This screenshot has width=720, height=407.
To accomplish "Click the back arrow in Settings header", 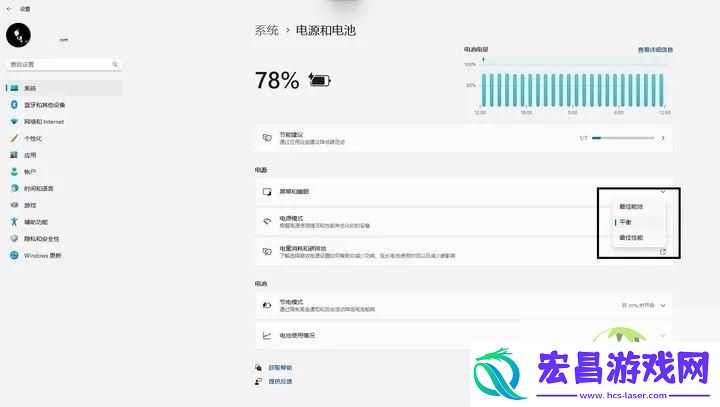I will [x=9, y=9].
